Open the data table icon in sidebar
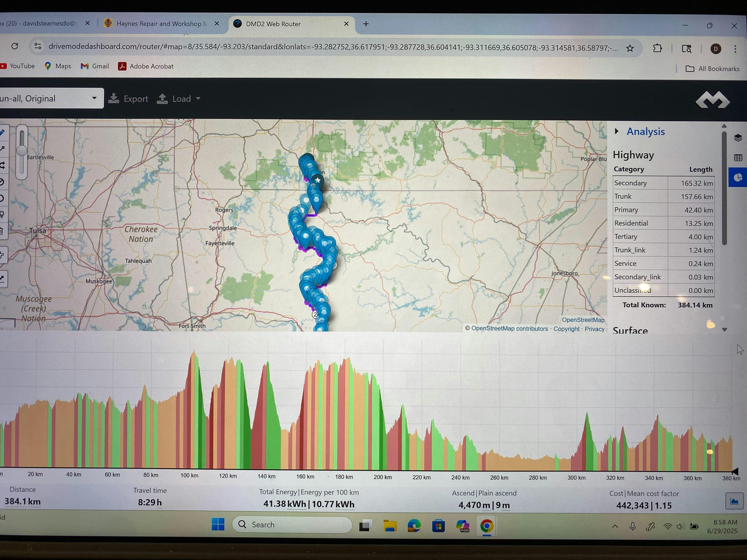Screen dimensions: 747x560 coord(738,158)
